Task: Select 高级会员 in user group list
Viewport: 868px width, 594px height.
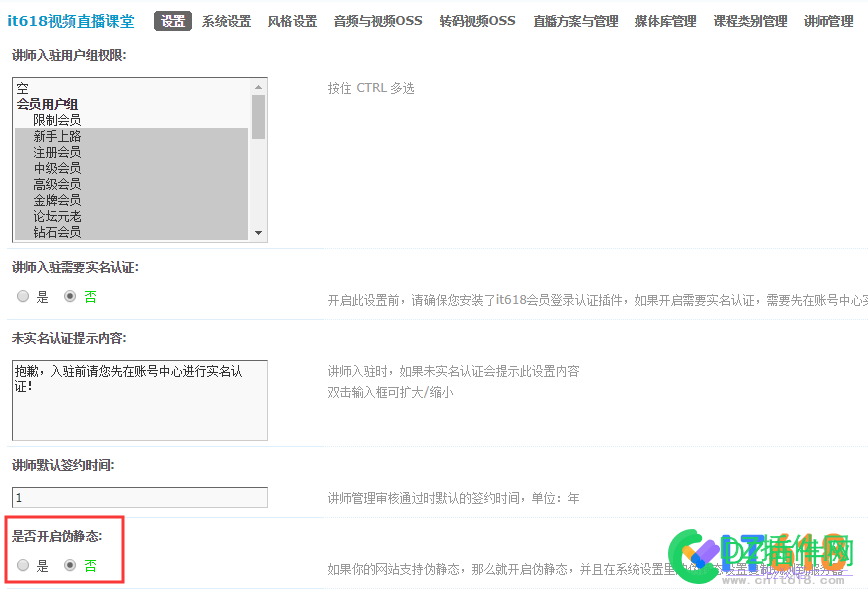Action: [132, 184]
